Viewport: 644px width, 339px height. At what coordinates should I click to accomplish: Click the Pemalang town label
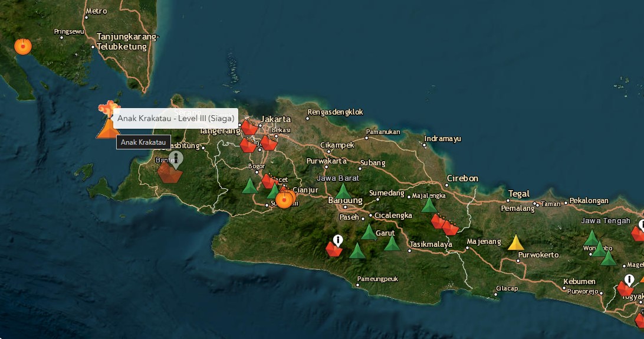pos(518,208)
